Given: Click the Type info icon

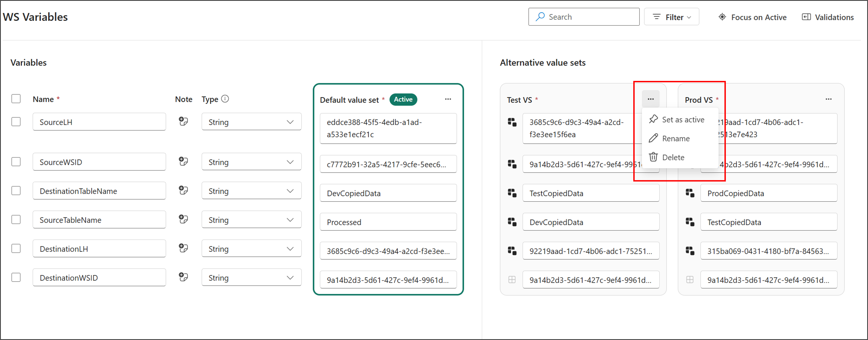Looking at the screenshot, I should 225,99.
